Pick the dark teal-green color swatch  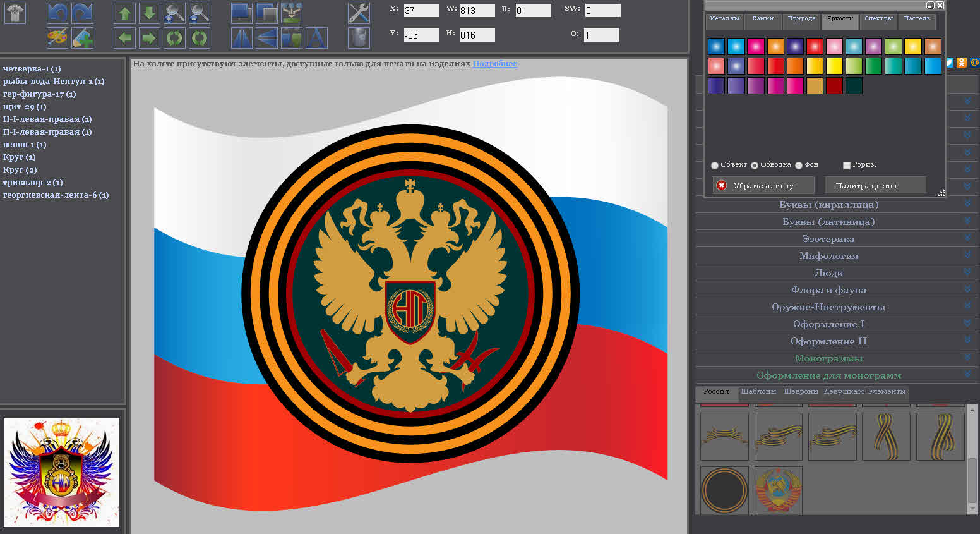click(x=854, y=85)
